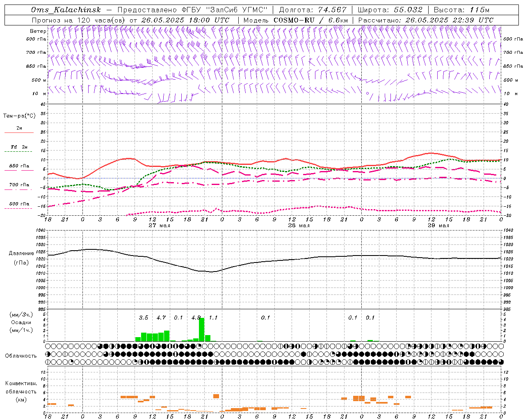
Task: Select the 29 мая date label
Action: click(x=438, y=226)
